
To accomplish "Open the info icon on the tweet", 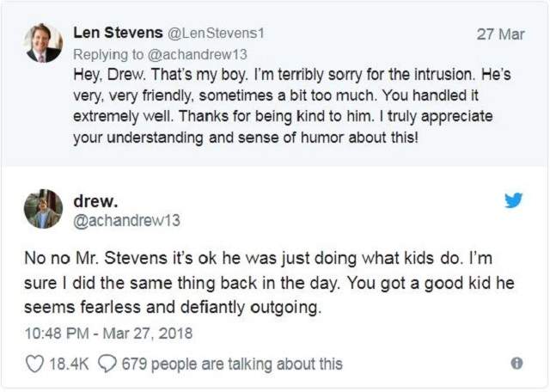I will click(516, 364).
